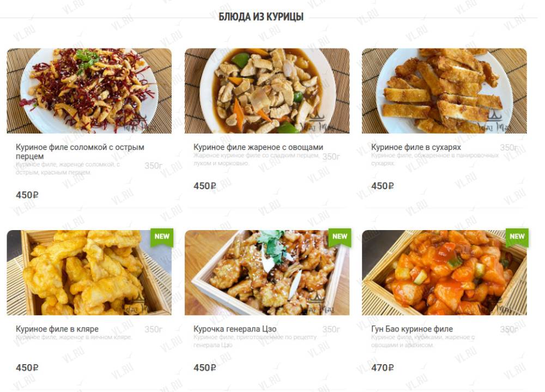Click the 470₽ price of Гун Бао
The height and width of the screenshot is (392, 545).
(383, 367)
